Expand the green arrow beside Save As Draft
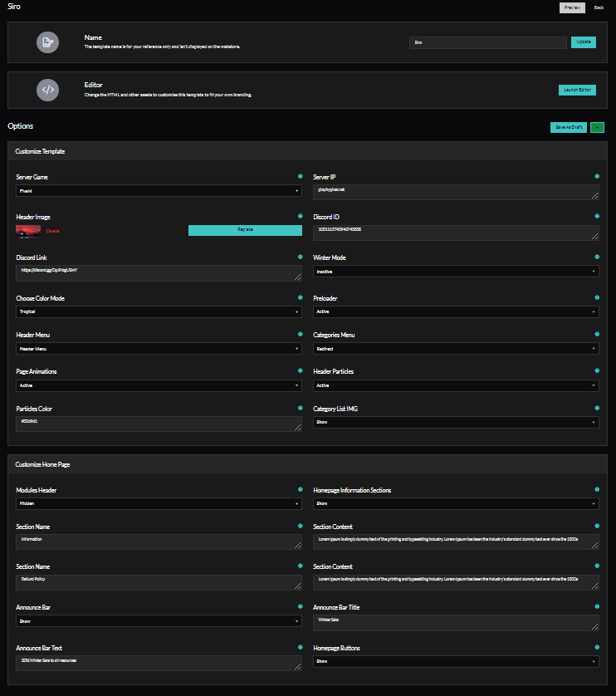This screenshot has height=696, width=616. pyautogui.click(x=597, y=127)
